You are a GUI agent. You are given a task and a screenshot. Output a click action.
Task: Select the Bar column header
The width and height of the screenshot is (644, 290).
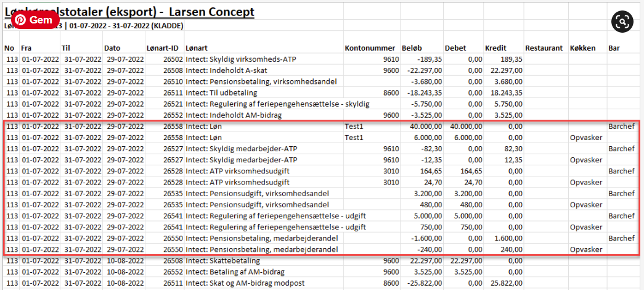pyautogui.click(x=614, y=48)
